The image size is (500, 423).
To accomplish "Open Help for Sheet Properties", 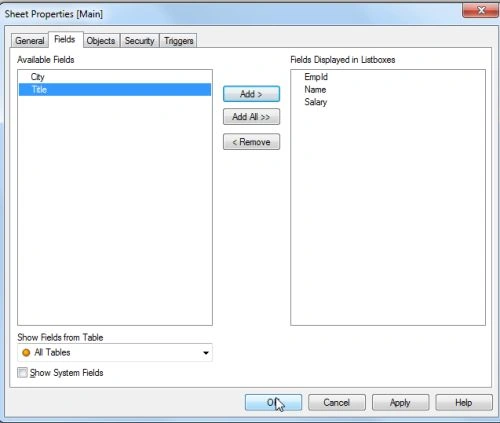I will point(464,403).
